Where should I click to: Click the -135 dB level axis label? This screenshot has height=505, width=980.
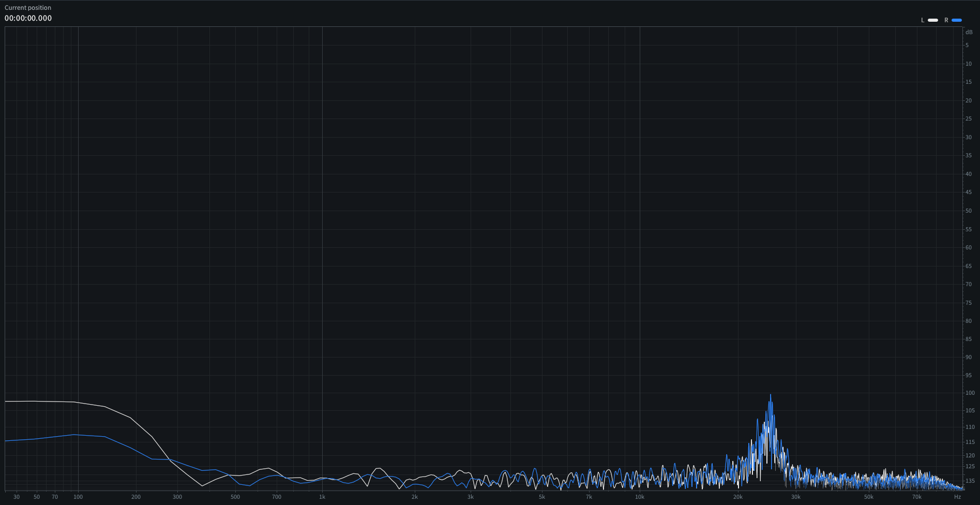[x=970, y=481]
